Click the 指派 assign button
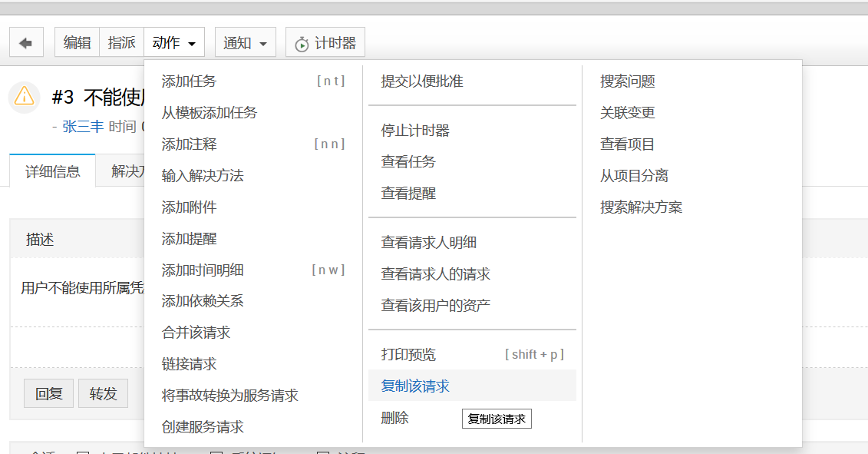Viewport: 868px width, 454px height. point(121,43)
